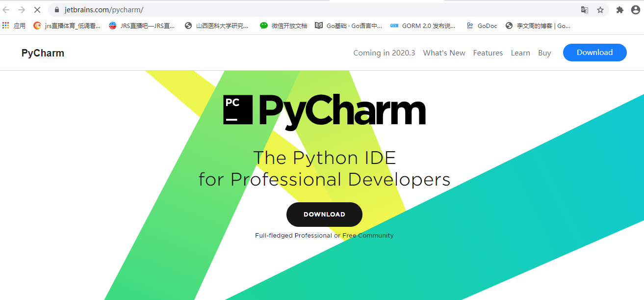This screenshot has height=300, width=644.
Task: Open the GORM 2.0 bookmark
Action: (x=423, y=26)
